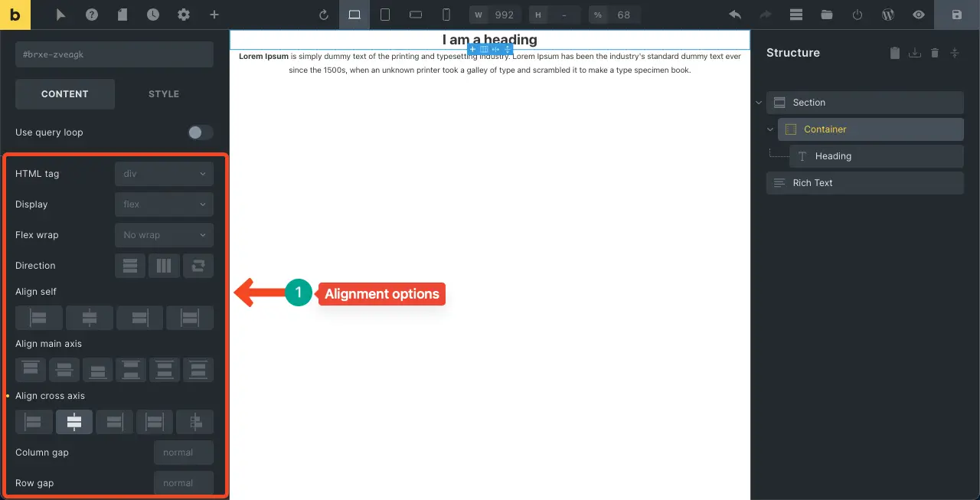This screenshot has height=500, width=980.
Task: Switch to the mobile portrait breakpoint icon
Action: pos(446,15)
